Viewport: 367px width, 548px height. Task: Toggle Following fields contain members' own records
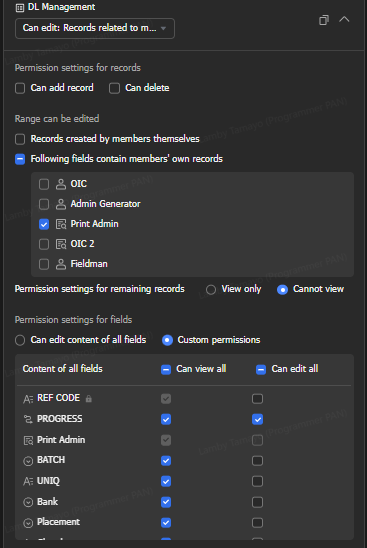coord(20,159)
